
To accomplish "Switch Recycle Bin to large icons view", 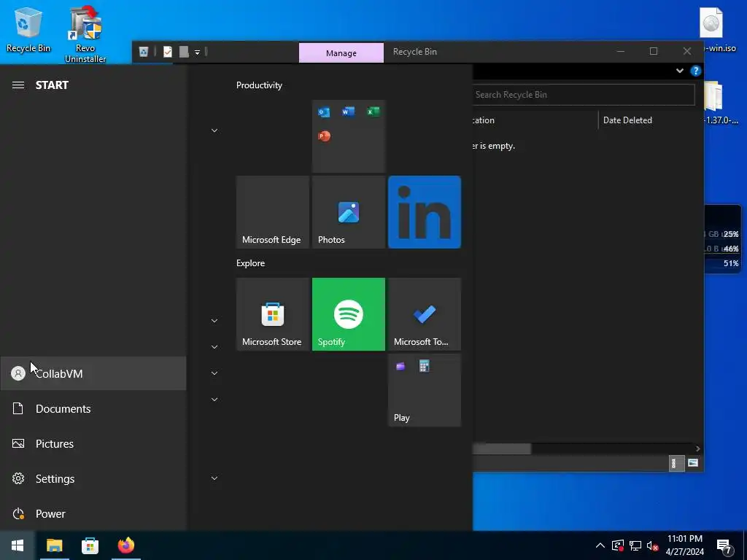I will pyautogui.click(x=693, y=463).
